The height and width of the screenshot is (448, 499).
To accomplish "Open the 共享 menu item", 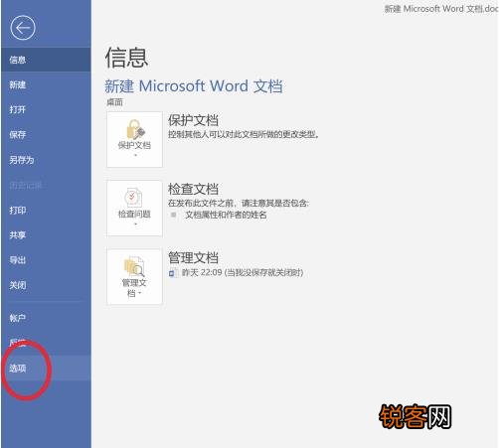I will (46, 234).
